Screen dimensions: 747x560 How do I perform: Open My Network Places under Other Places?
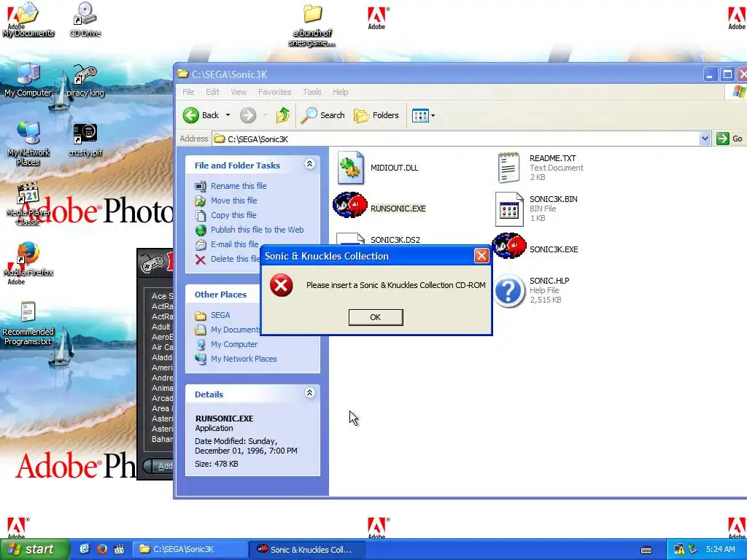[244, 359]
